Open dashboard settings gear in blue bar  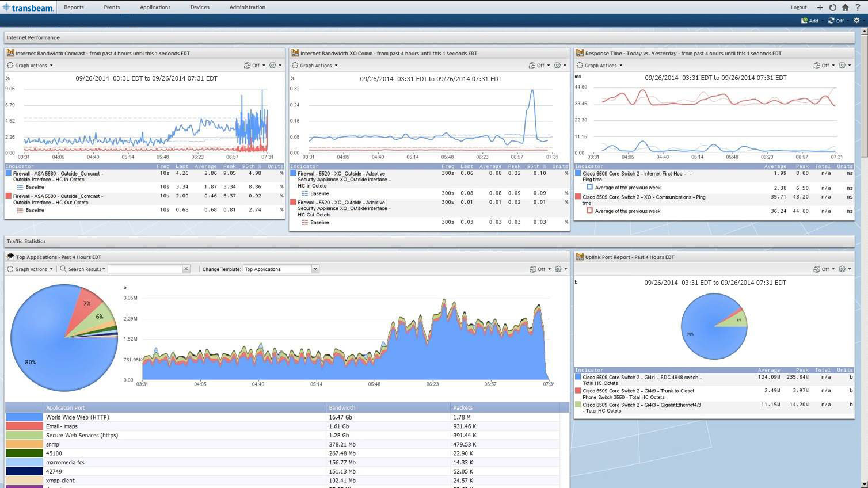pos(856,21)
